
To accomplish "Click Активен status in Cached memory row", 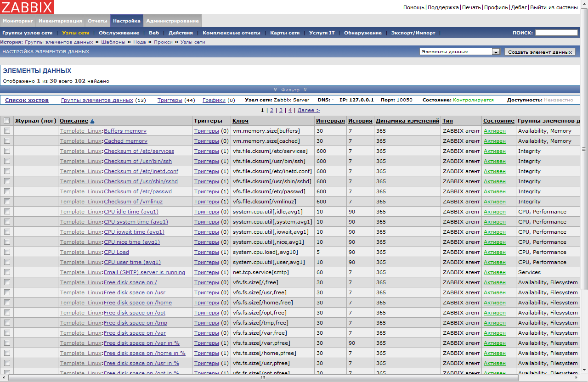I will point(495,141).
